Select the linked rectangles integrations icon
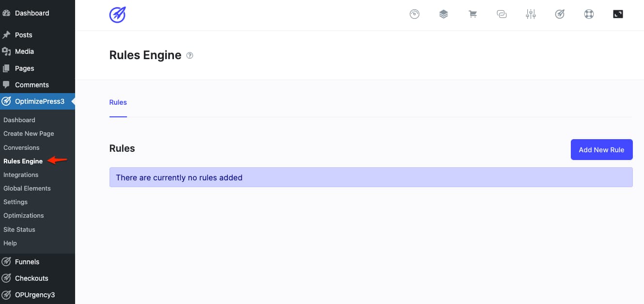Screen dimensions: 644x304 point(502,15)
